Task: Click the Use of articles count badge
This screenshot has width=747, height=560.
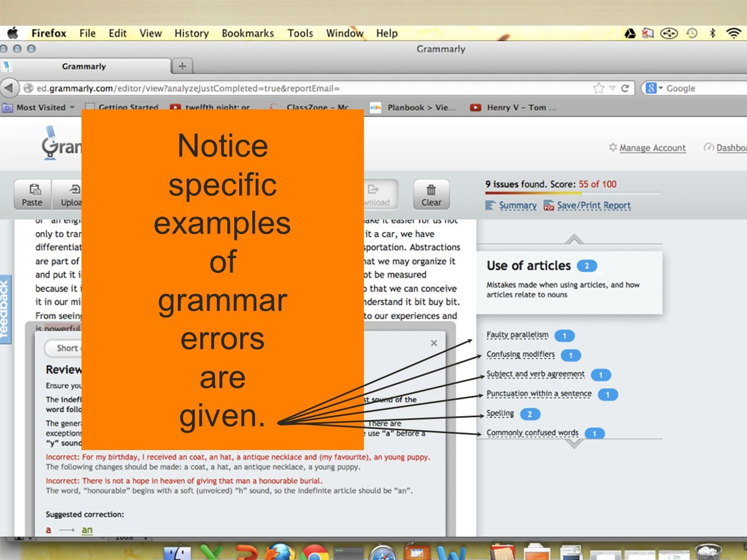Action: tap(587, 266)
